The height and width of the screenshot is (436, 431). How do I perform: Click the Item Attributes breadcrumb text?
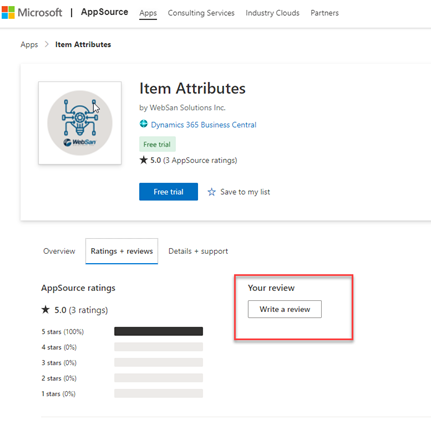pos(83,44)
